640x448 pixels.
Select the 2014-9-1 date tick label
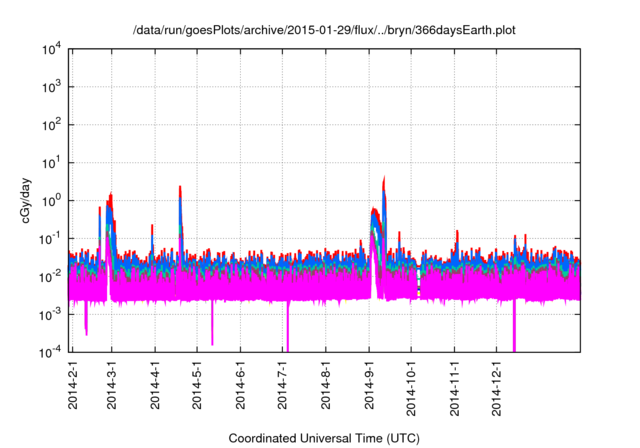point(369,388)
